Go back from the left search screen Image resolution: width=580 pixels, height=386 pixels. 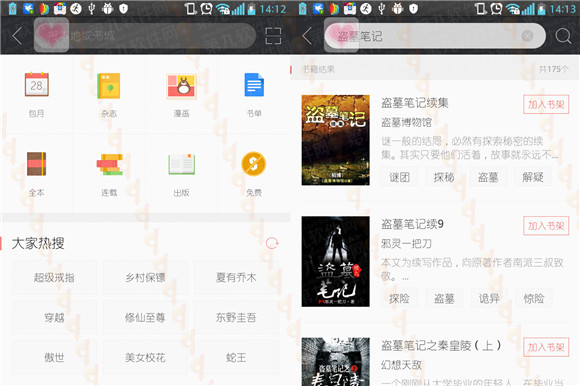[x=17, y=36]
